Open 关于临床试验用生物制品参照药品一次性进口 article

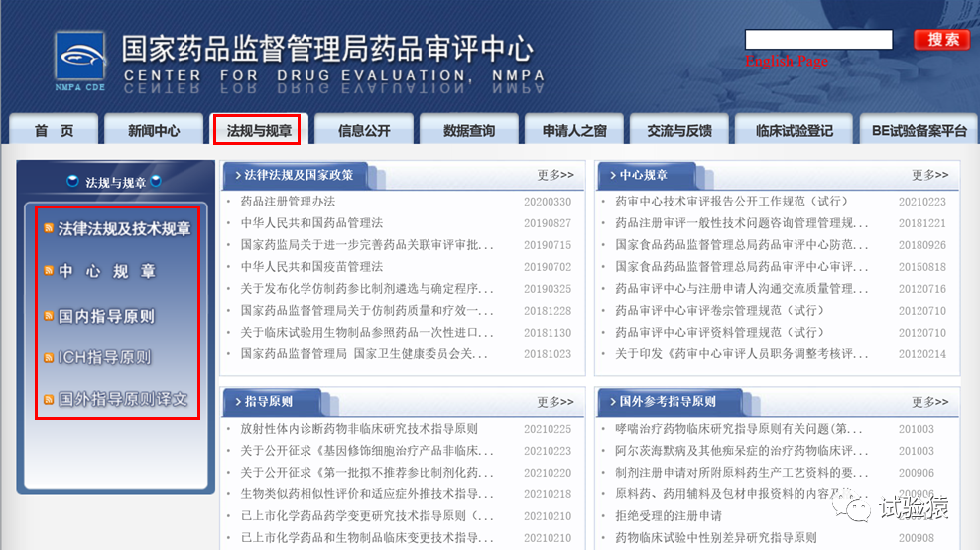click(x=367, y=333)
